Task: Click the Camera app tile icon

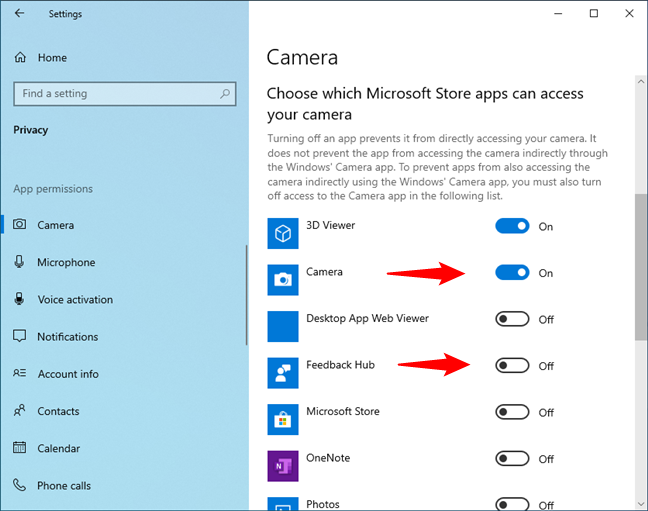Action: point(283,280)
